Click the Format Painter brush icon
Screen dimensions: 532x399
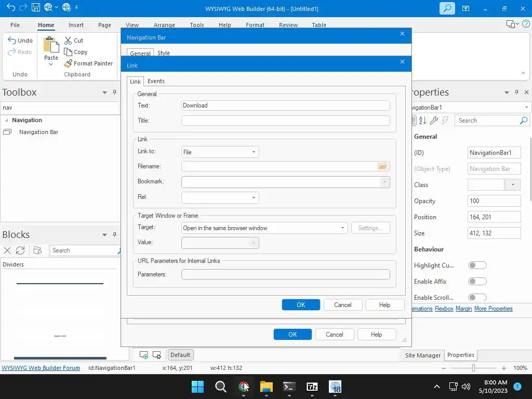point(68,63)
